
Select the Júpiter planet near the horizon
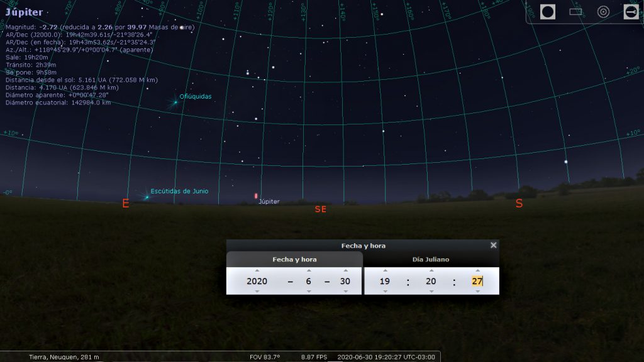(x=256, y=196)
